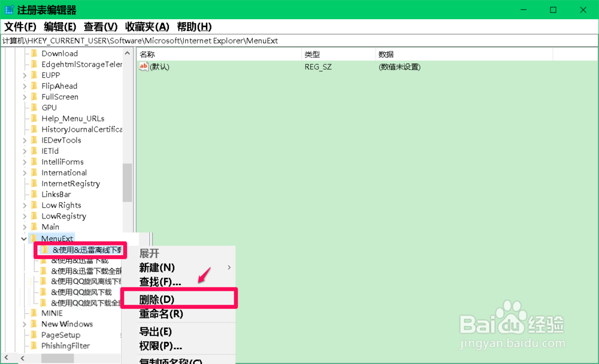Click the horizontal scrollbar left arrow
The image size is (599, 364).
tap(23, 358)
